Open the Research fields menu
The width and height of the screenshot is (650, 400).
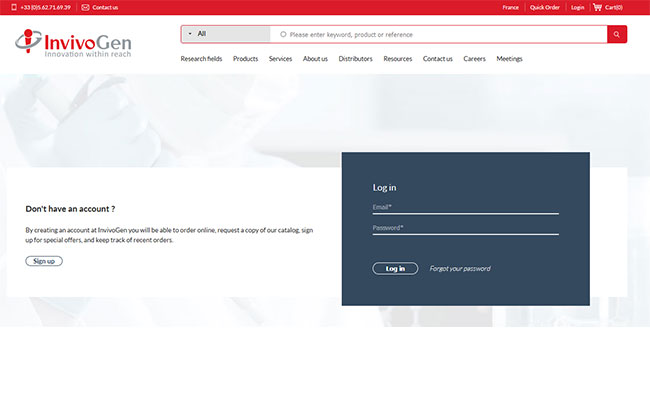coord(201,59)
